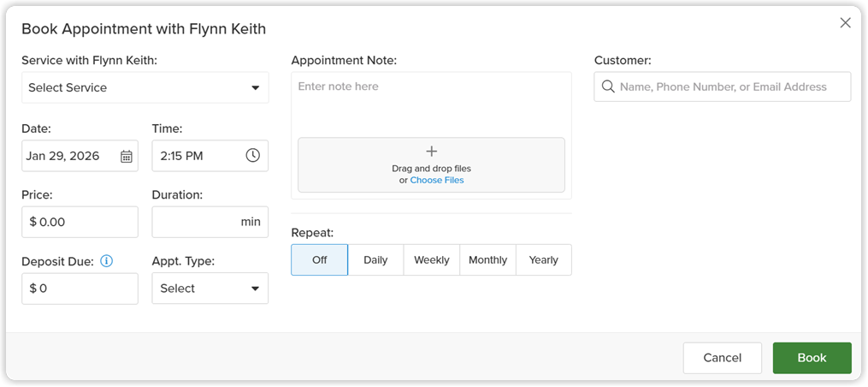Set Repeat to Daily
The width and height of the screenshot is (868, 387).
(x=376, y=260)
